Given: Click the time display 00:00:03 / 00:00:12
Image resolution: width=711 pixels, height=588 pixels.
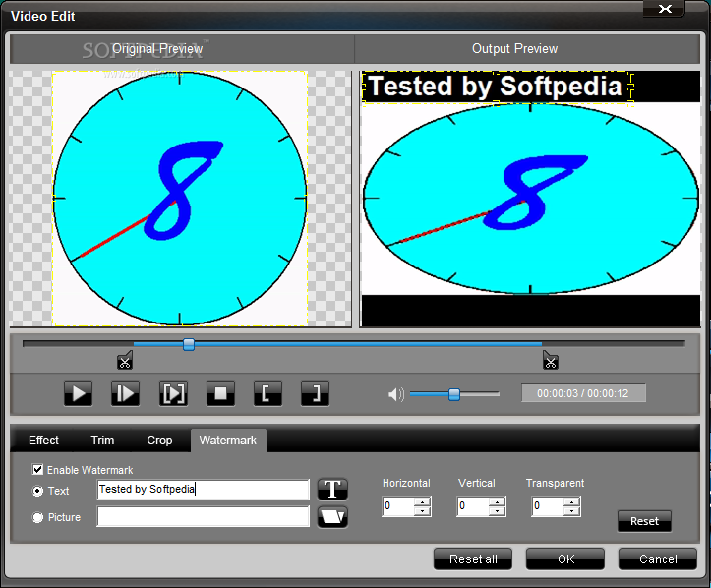Looking at the screenshot, I should [583, 393].
